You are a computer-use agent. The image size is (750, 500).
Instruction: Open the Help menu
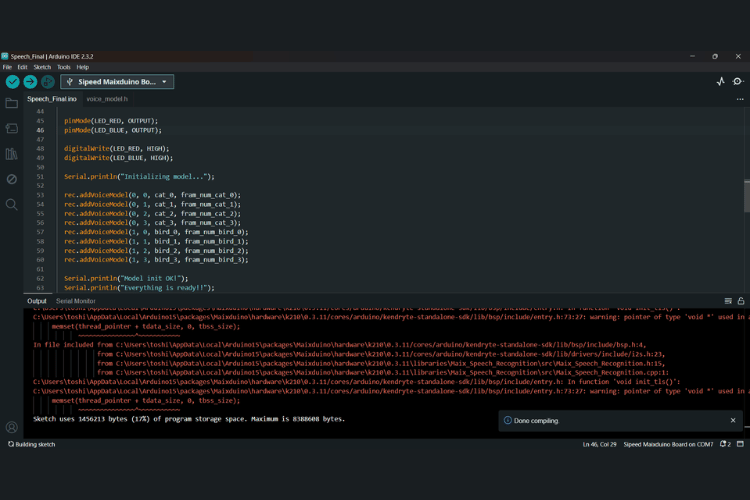click(x=83, y=67)
